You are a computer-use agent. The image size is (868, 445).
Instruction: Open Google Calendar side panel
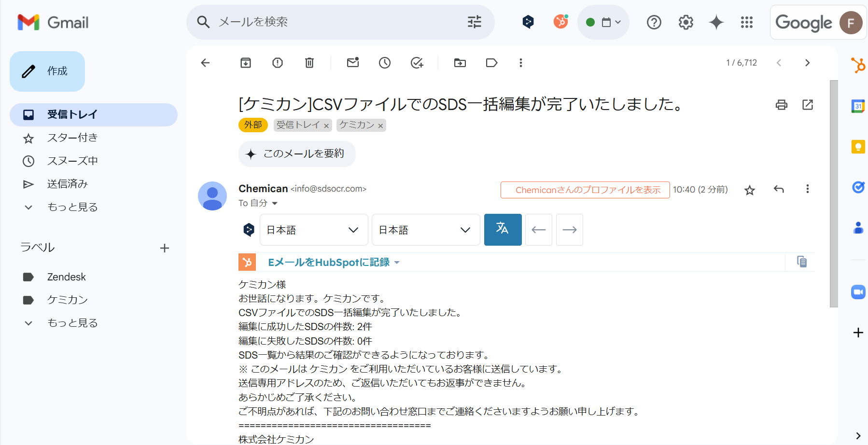tap(858, 106)
